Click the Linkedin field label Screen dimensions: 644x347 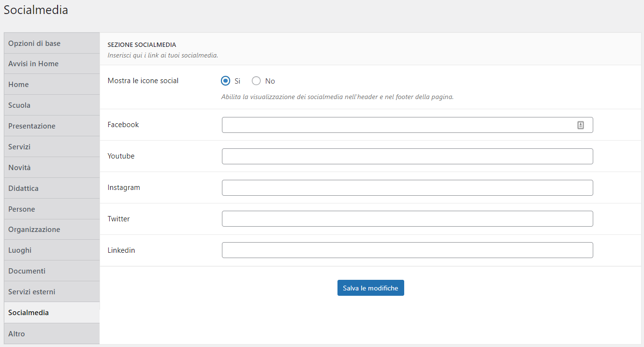[x=121, y=250]
